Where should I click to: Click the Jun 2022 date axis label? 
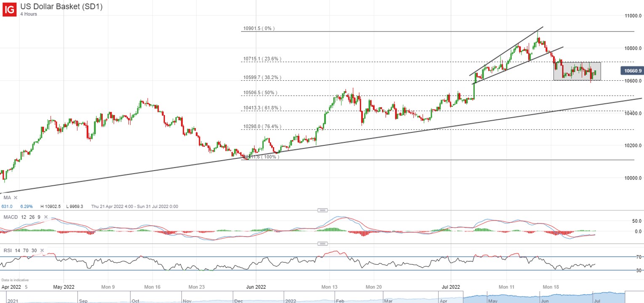(x=256, y=287)
